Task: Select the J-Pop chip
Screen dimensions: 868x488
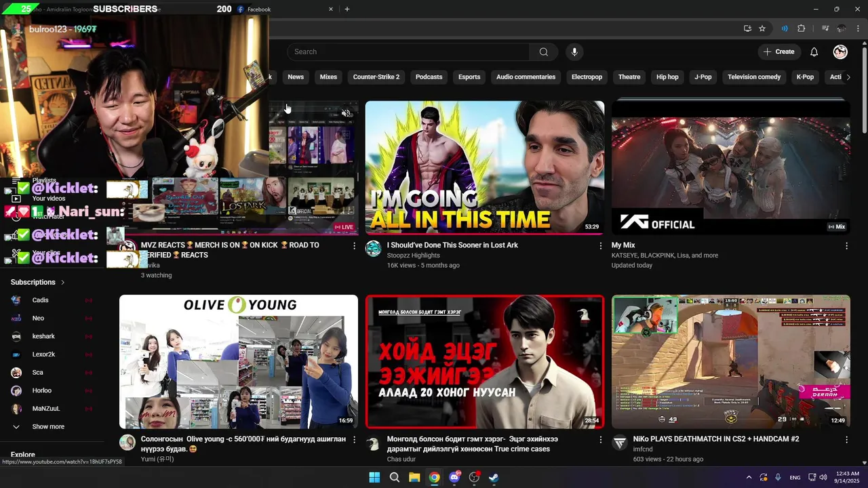Action: [x=703, y=77]
